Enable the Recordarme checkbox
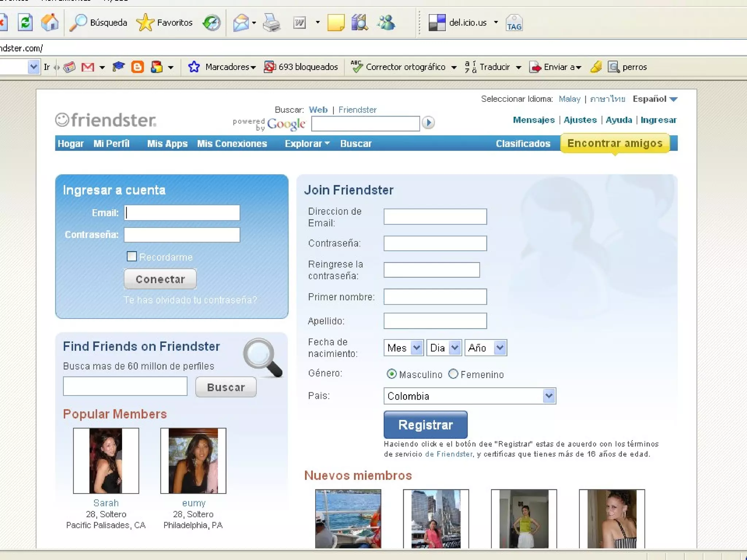This screenshot has height=560, width=747. [x=132, y=256]
